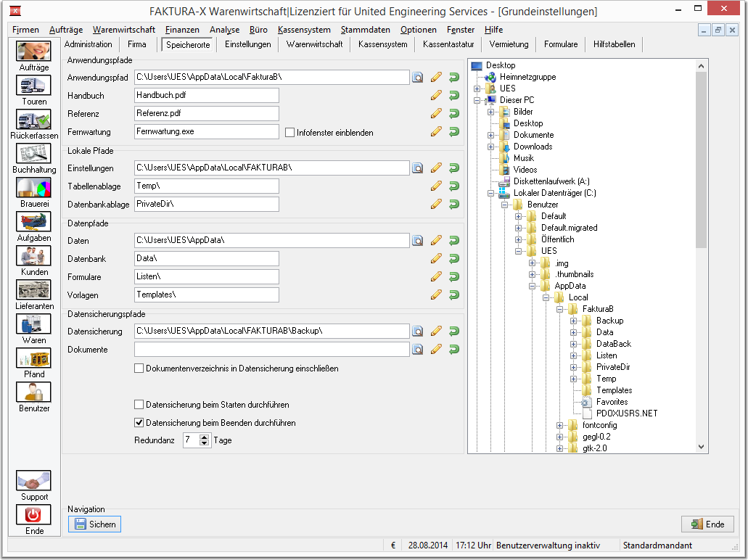Screen dimensions: 748x560
Task: Enable Infofenster einblenden checkbox
Action: (x=289, y=133)
